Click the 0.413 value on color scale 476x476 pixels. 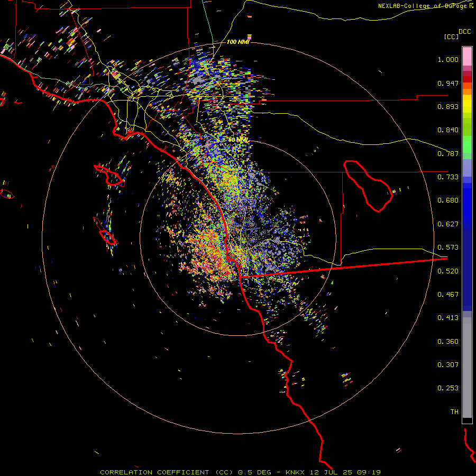click(x=448, y=318)
